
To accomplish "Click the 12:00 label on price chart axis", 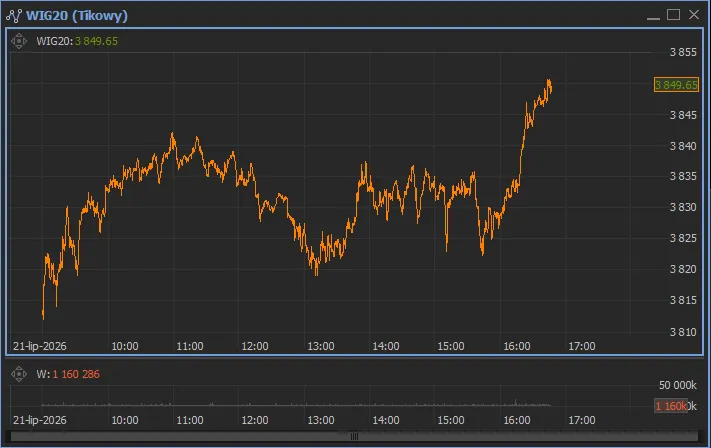I will pos(255,346).
